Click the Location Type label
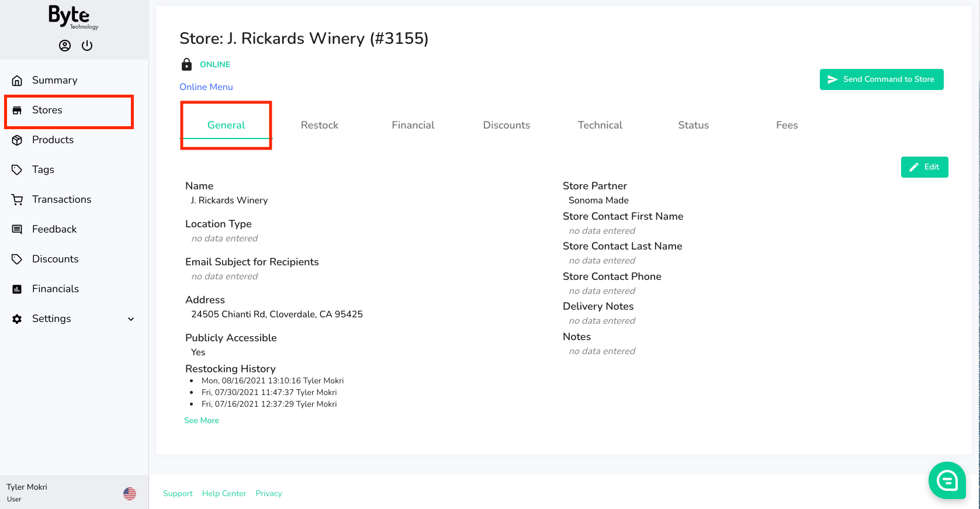This screenshot has height=509, width=980. pos(218,224)
